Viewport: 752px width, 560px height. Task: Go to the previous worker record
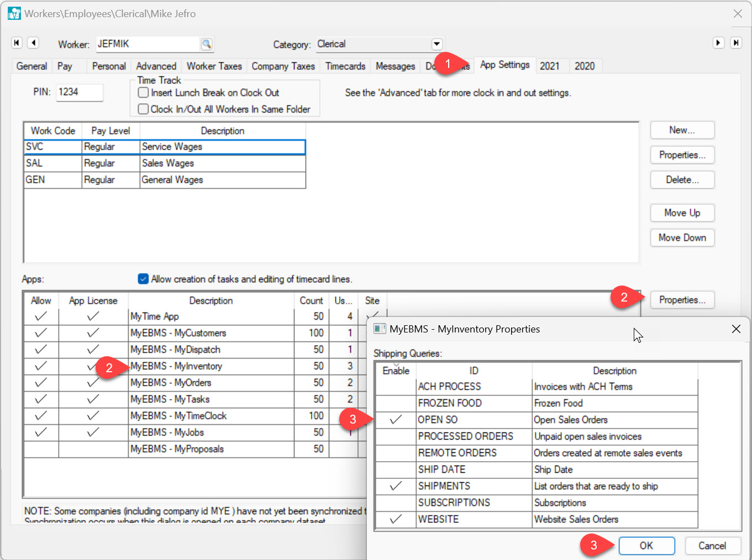(x=33, y=43)
